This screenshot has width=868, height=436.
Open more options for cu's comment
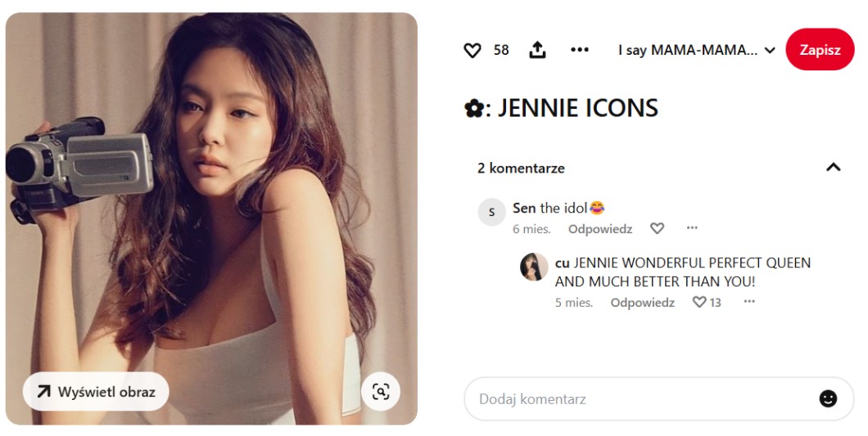(x=748, y=302)
